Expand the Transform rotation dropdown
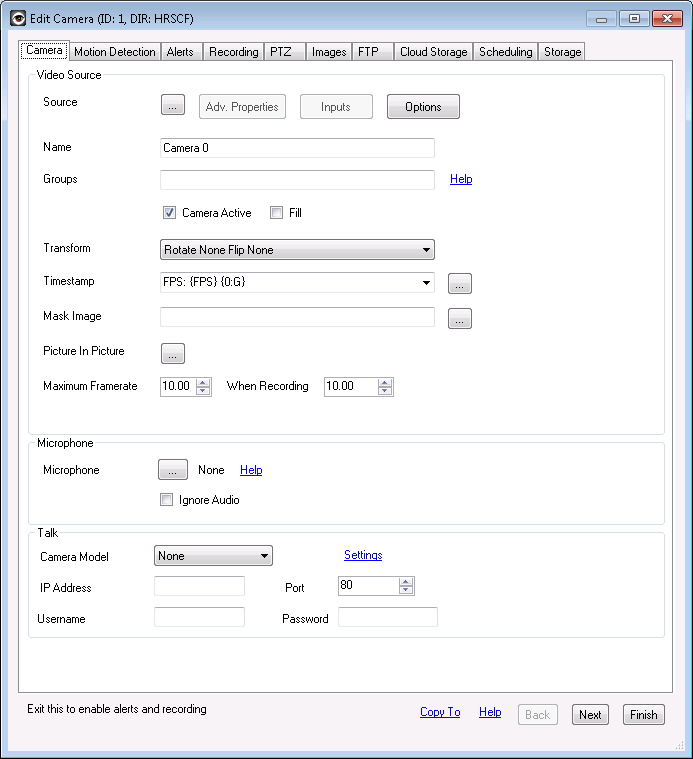The height and width of the screenshot is (759, 693). [x=297, y=250]
